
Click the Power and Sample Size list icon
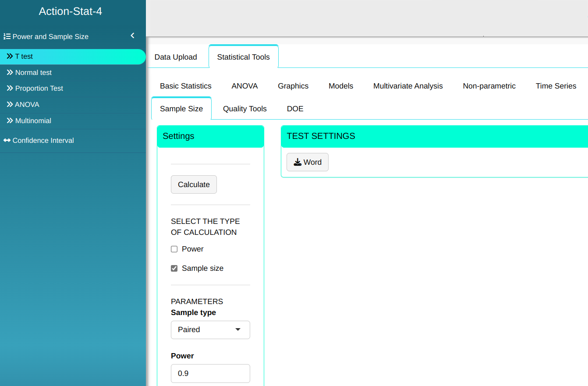click(x=7, y=36)
